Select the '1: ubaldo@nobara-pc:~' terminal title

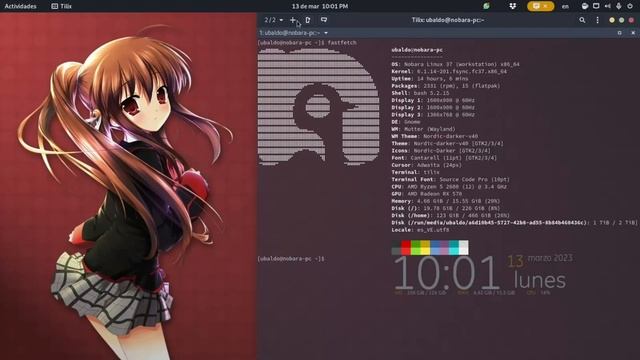[x=289, y=33]
